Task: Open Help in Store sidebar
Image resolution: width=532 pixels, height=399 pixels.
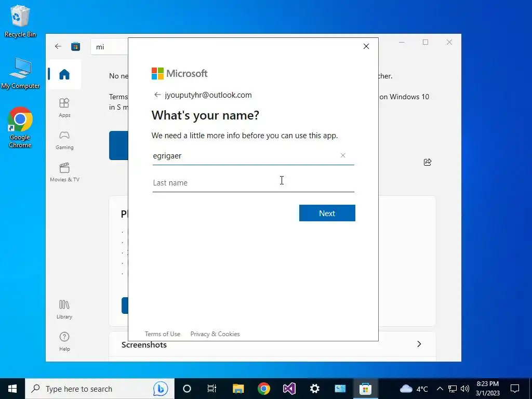Action: tap(64, 341)
